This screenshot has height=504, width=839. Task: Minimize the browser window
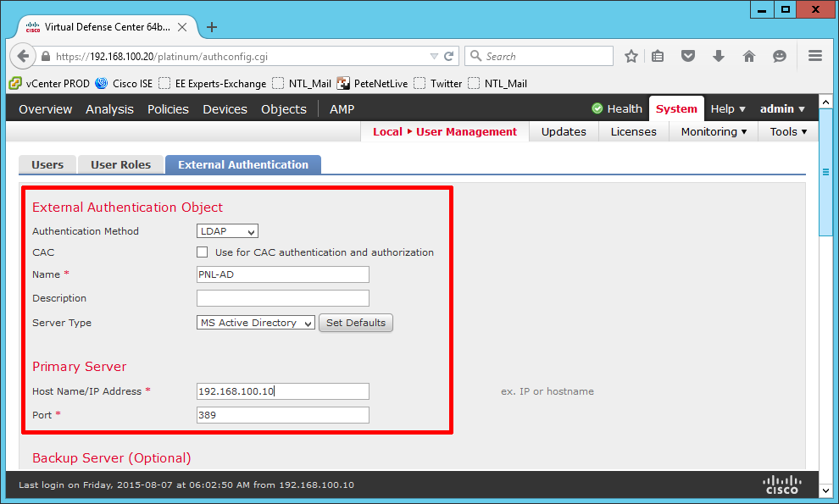point(762,9)
